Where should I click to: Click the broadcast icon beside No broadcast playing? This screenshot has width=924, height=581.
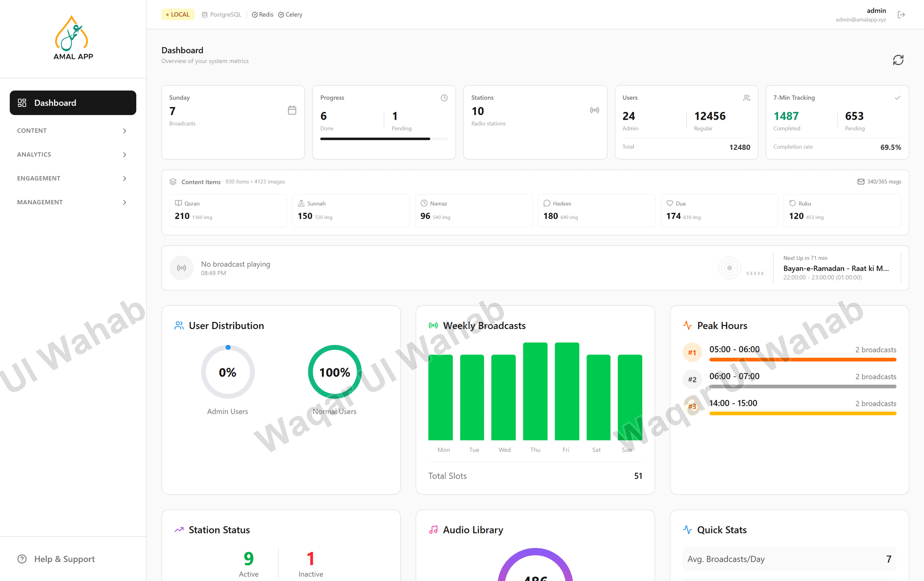[x=181, y=268]
